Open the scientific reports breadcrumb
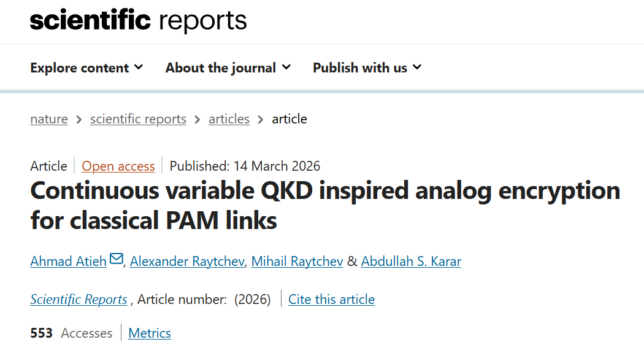The width and height of the screenshot is (644, 350). point(138,119)
